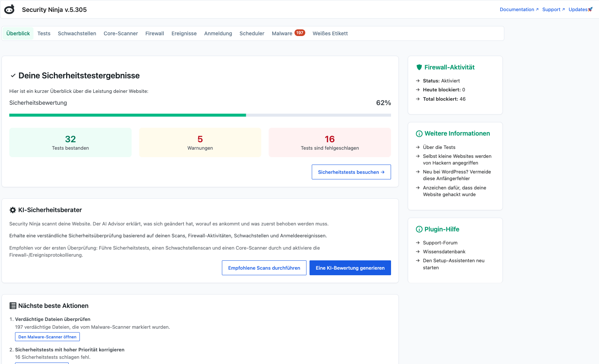The width and height of the screenshot is (599, 364).
Task: Click the 62% score value
Action: (383, 103)
